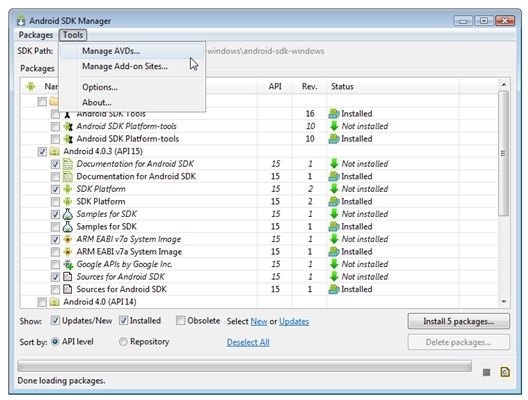Click italic Sources for Android SDK file icon
Screen dimensions: 528x400
[68, 277]
